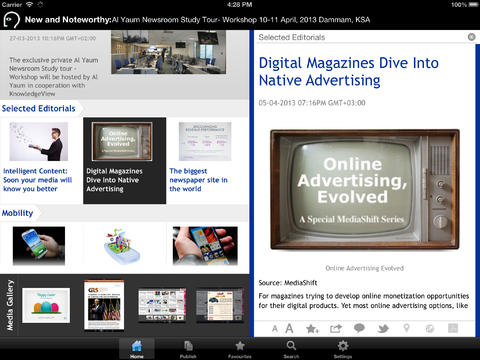Tap the battery indicator in status bar
480x360 pixels.
[x=473, y=4]
